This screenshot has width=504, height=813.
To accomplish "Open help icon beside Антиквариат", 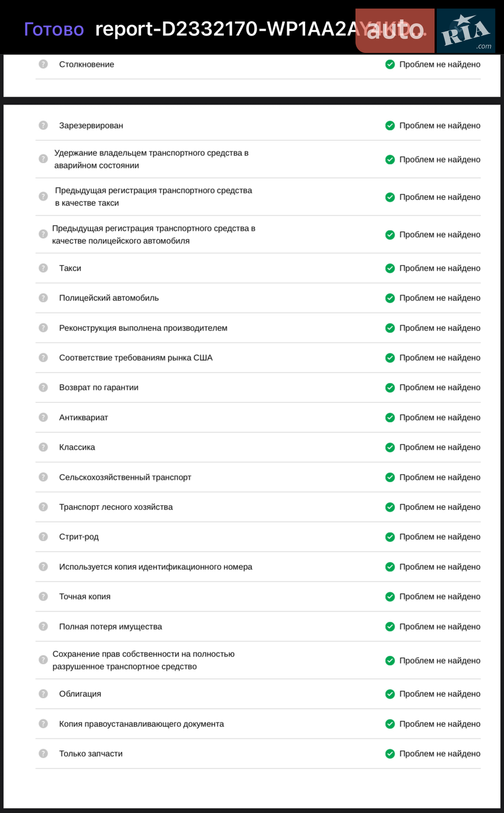I will pyautogui.click(x=43, y=418).
